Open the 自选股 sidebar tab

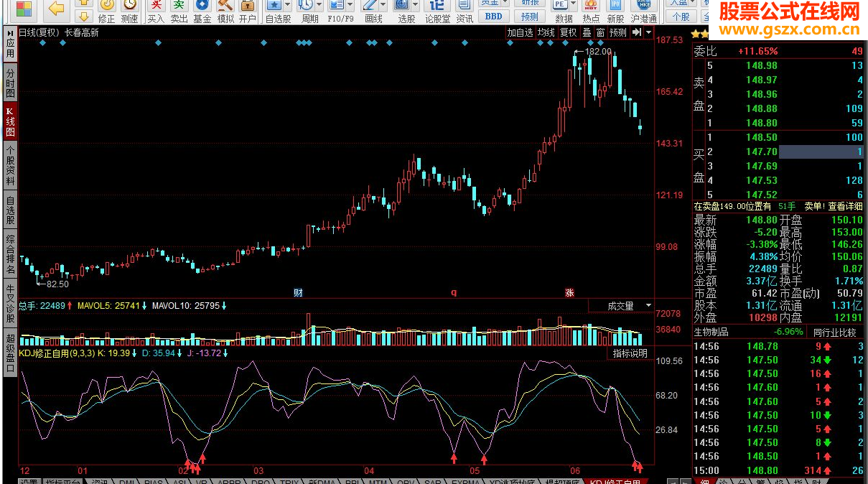click(10, 210)
